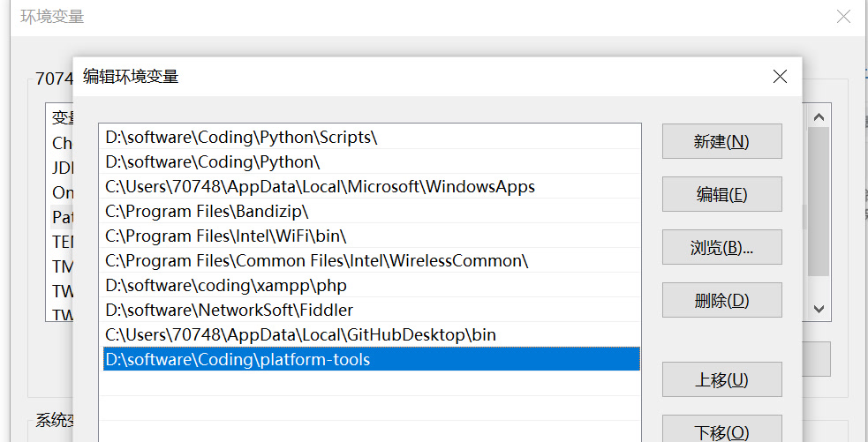868x442 pixels.
Task: Select the Python\Scripts\ path entry
Action: click(241, 138)
